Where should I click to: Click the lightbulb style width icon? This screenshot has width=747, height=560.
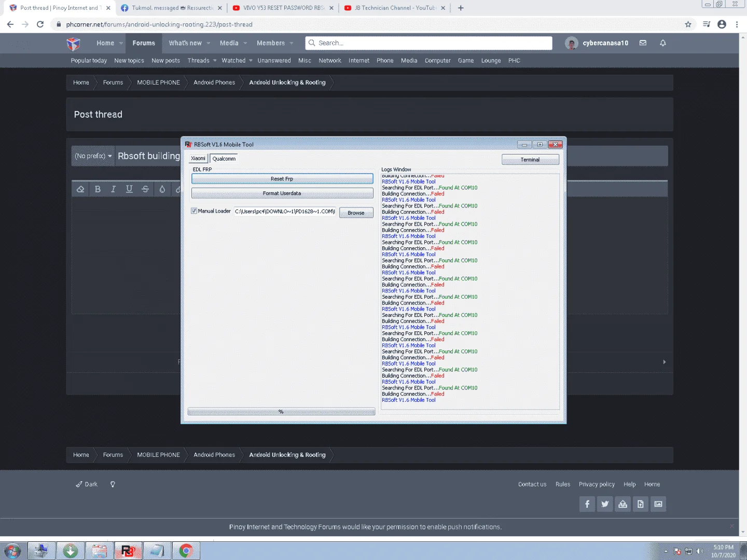113,484
